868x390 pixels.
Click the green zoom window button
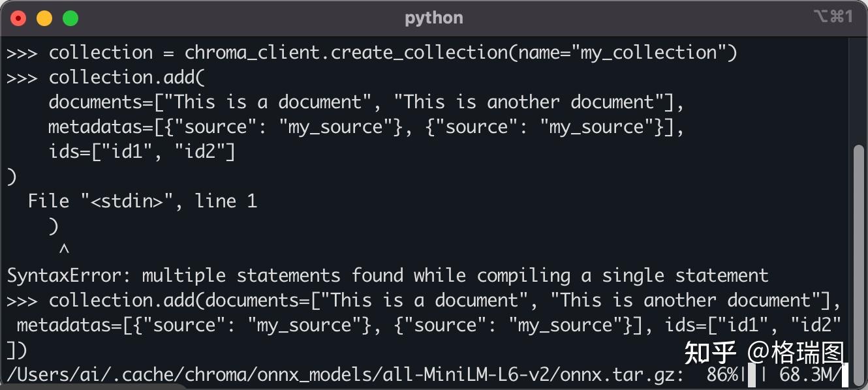(70, 18)
